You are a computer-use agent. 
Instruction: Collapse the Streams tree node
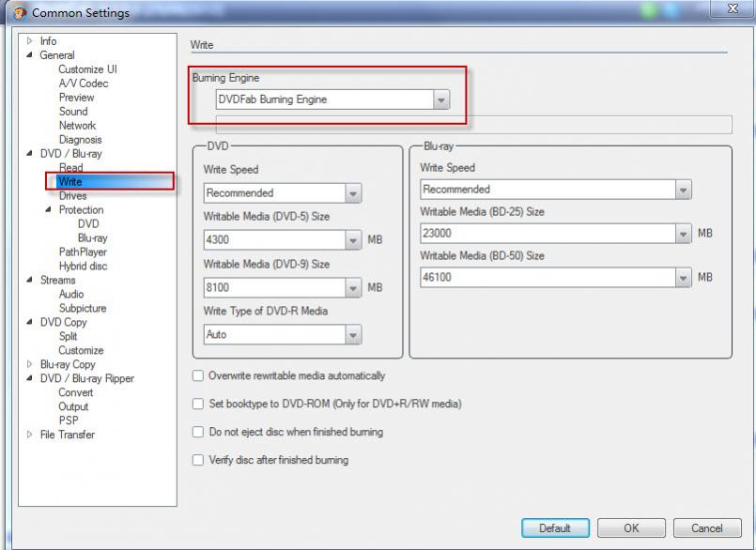click(x=30, y=280)
